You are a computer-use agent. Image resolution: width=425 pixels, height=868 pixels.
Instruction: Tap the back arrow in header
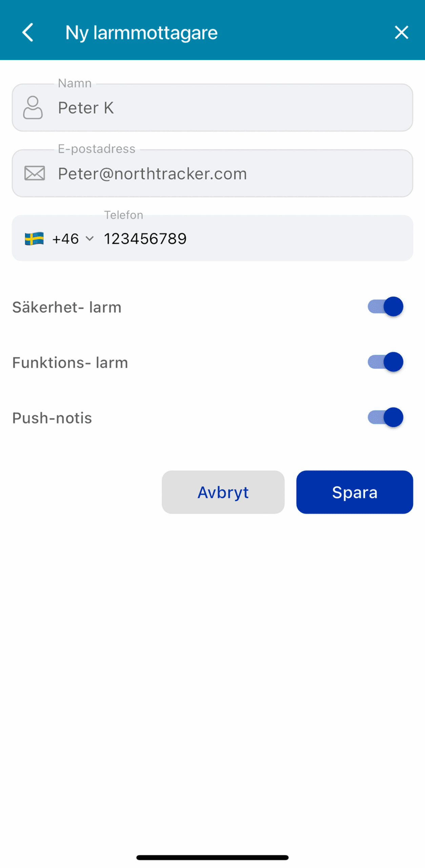tap(28, 33)
